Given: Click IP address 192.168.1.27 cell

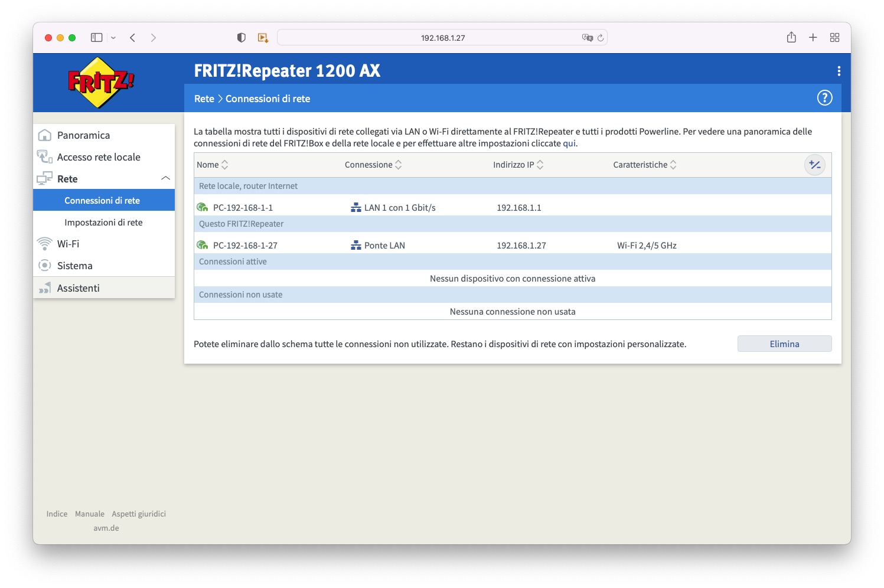Looking at the screenshot, I should pos(521,246).
